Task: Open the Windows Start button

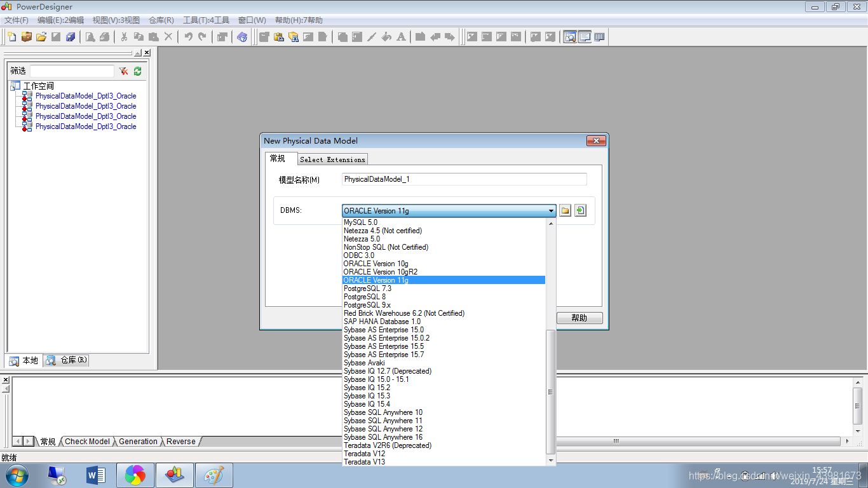Action: [x=17, y=475]
